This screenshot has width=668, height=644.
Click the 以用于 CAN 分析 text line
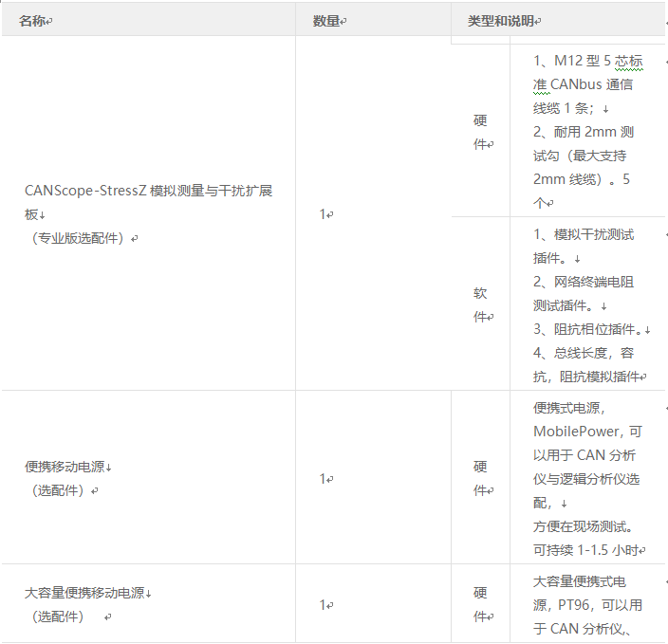(x=584, y=455)
